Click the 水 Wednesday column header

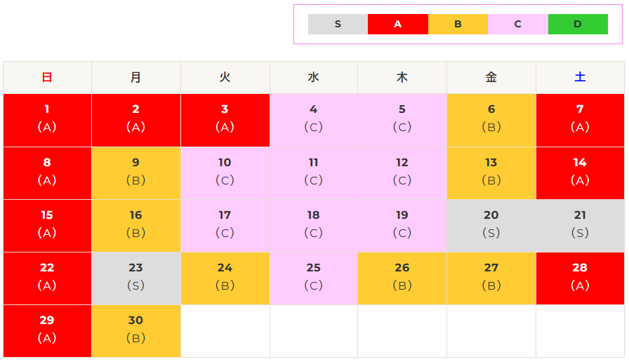(x=314, y=77)
